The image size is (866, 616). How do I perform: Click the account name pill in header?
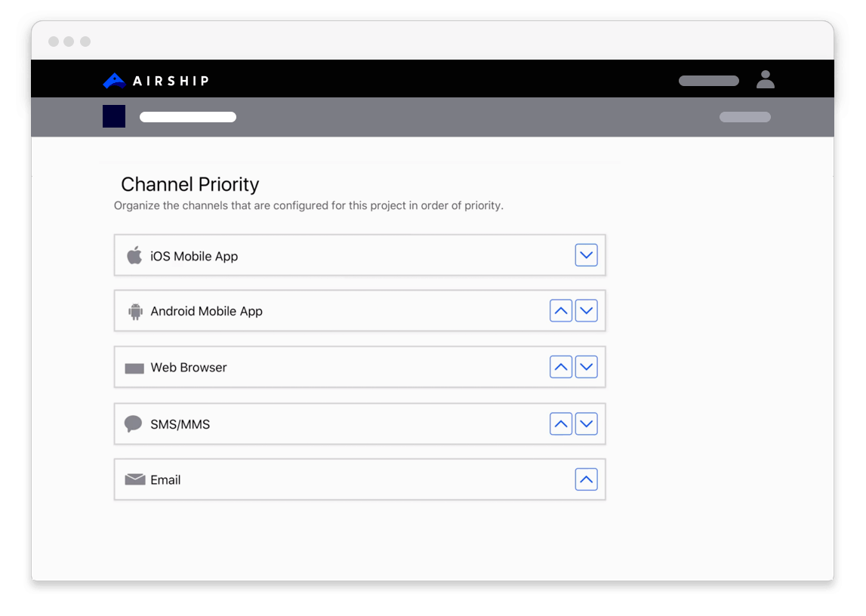pyautogui.click(x=708, y=81)
